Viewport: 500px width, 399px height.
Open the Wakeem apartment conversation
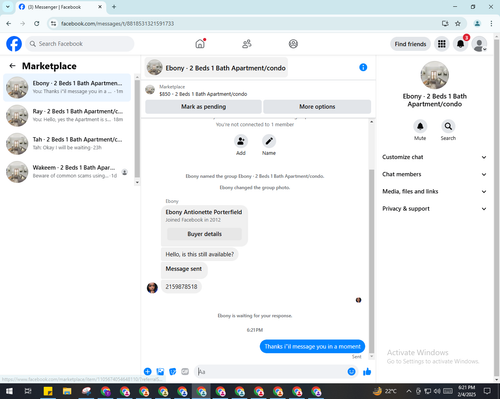coord(67,172)
